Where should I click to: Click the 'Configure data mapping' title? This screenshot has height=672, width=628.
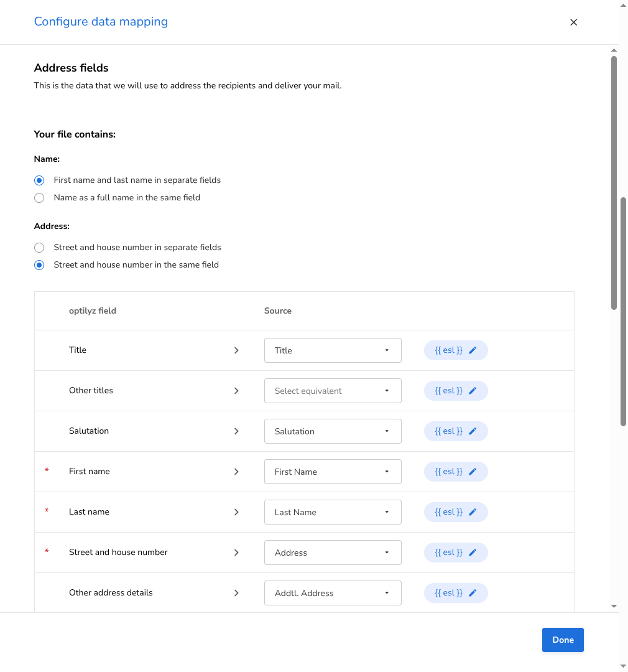click(x=101, y=21)
